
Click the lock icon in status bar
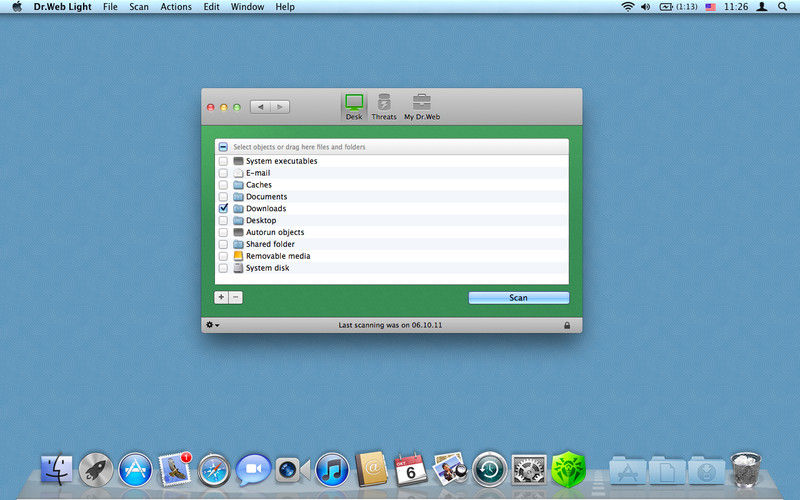567,325
